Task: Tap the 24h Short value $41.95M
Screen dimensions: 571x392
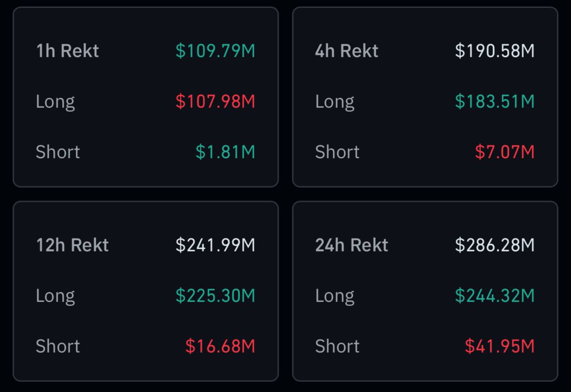Action: (500, 347)
